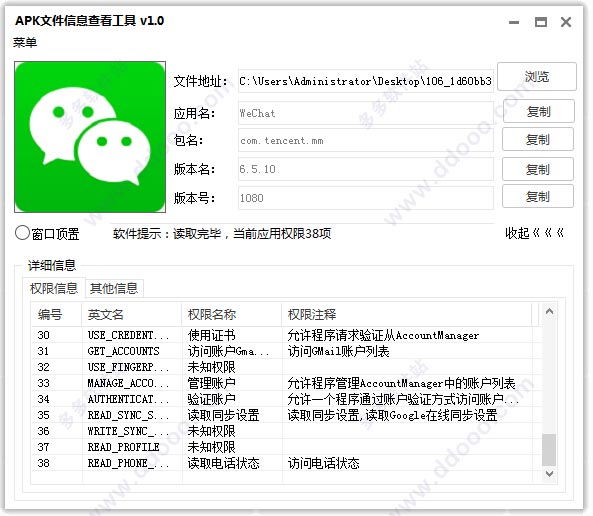The width and height of the screenshot is (593, 516).
Task: Minimize the APK文件信息查看工具 window
Action: pos(514,22)
